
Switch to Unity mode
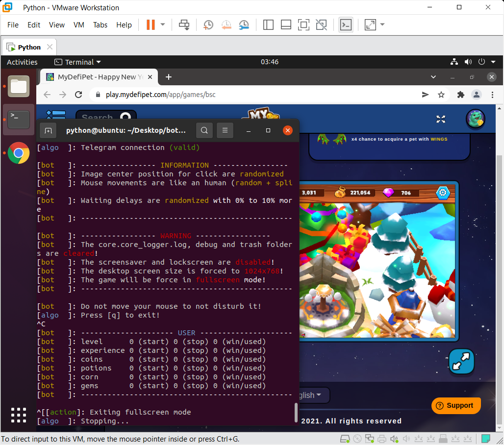(321, 25)
